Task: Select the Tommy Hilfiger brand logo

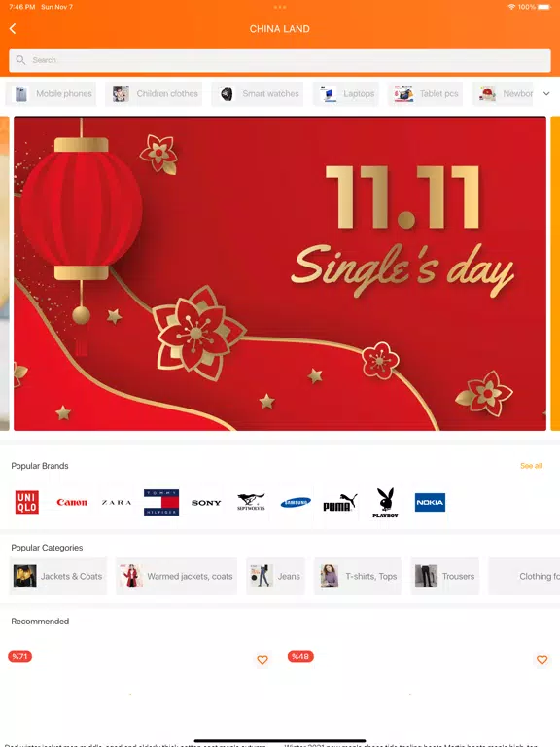Action: [x=161, y=502]
